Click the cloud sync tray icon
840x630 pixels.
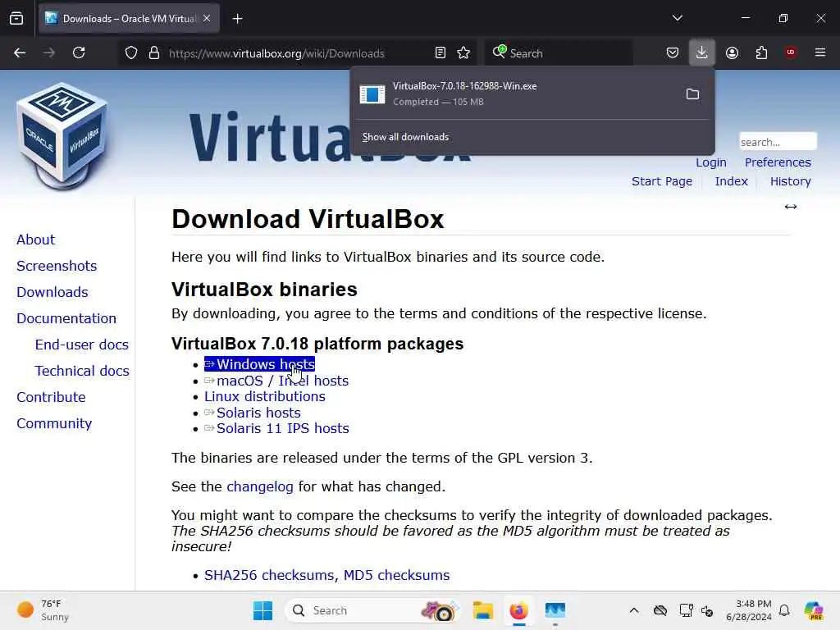click(x=660, y=610)
